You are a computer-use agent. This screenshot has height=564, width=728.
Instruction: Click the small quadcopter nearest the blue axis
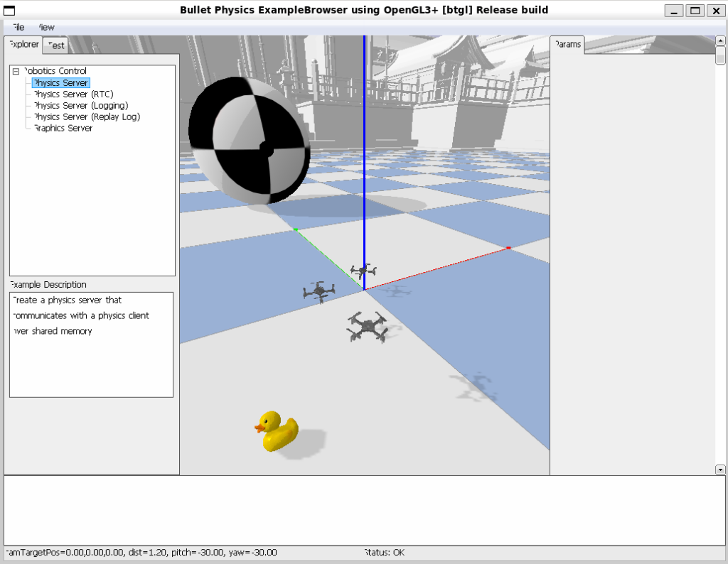(x=363, y=270)
